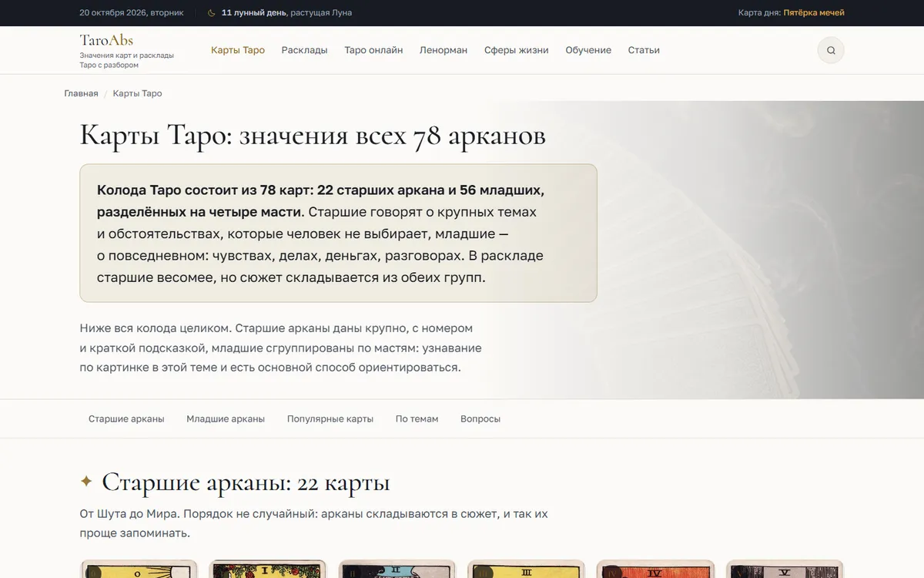
Task: Open the card thumbnail numbered IV
Action: [x=656, y=569]
